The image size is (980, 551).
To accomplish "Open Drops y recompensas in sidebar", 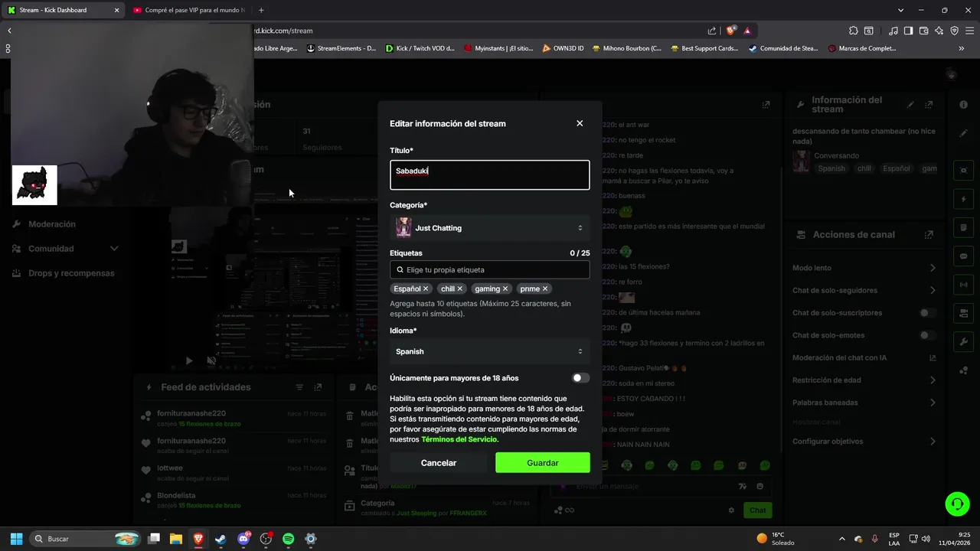I will click(x=71, y=273).
